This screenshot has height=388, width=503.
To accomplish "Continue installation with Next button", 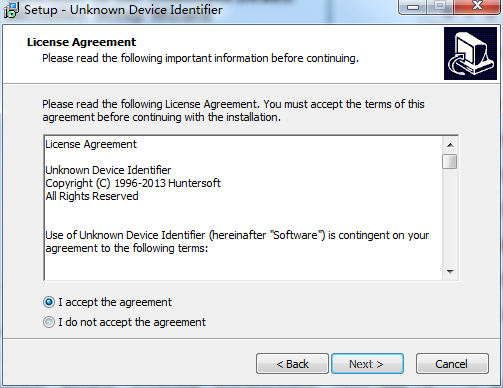I will (367, 364).
